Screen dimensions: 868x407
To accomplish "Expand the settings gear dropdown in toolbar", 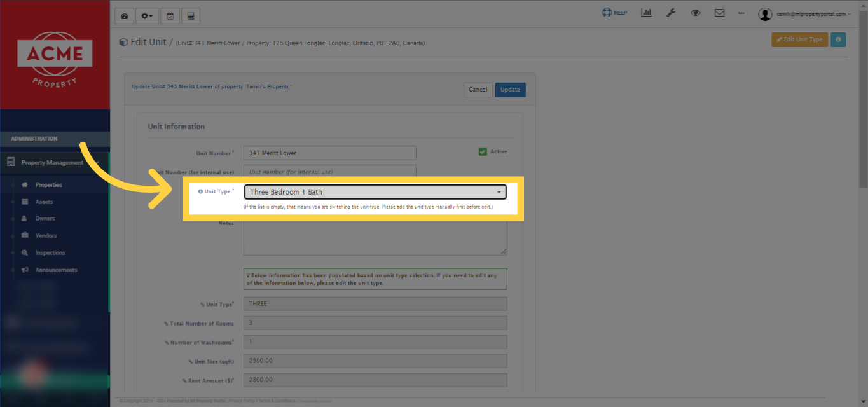I will [x=147, y=15].
